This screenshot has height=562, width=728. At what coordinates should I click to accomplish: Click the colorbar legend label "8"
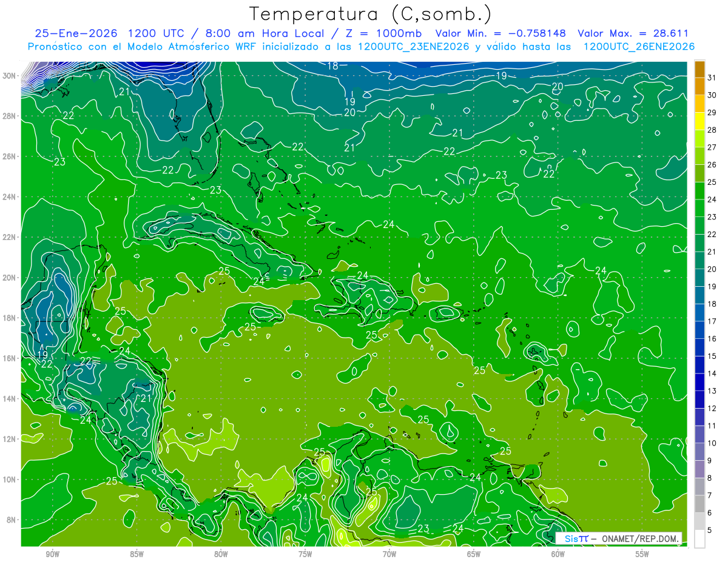point(710,478)
